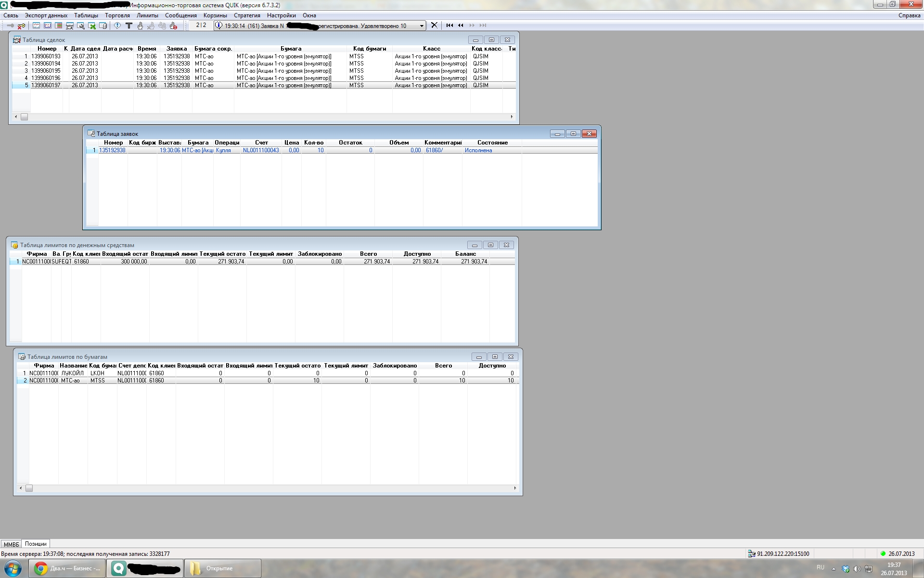Click the Время column header in deals table

pos(146,49)
